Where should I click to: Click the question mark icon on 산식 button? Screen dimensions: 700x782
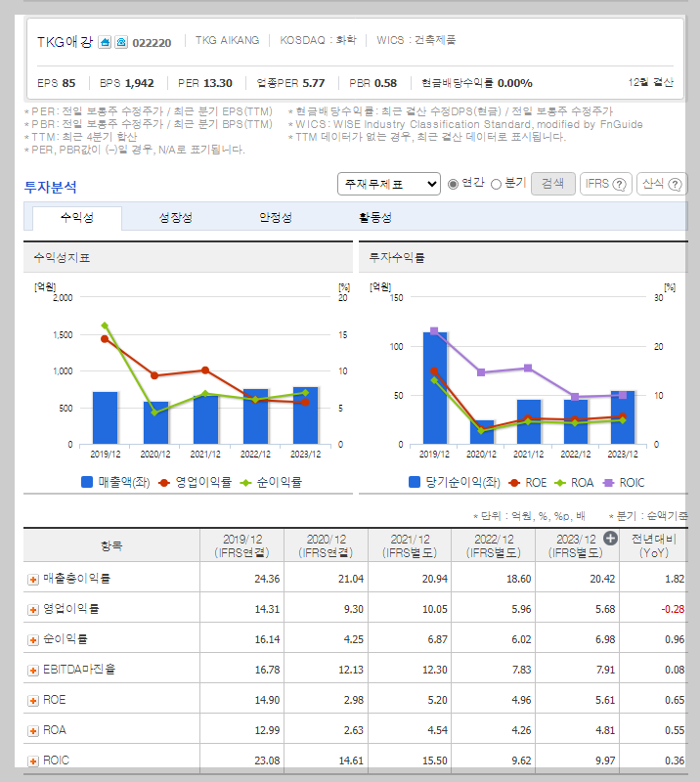click(675, 184)
